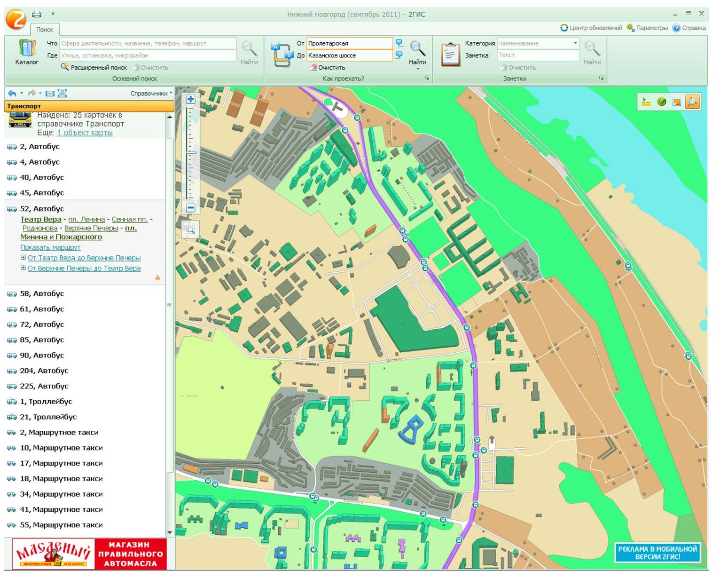Expand the Справочники dropdown
Screen dimensions: 728x586
coord(151,94)
